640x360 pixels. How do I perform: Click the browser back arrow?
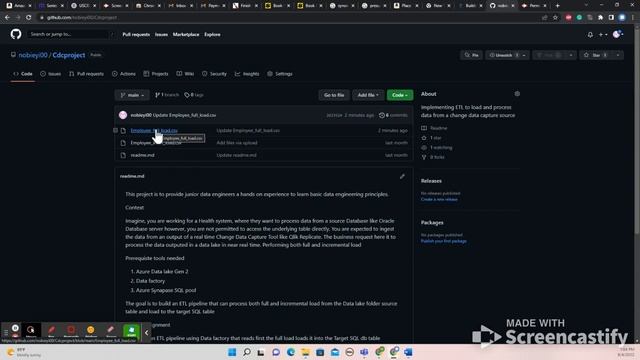pyautogui.click(x=7, y=18)
